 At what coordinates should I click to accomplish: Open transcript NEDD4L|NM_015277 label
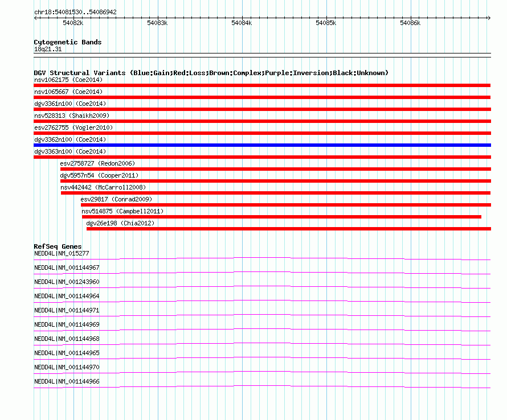[62, 254]
